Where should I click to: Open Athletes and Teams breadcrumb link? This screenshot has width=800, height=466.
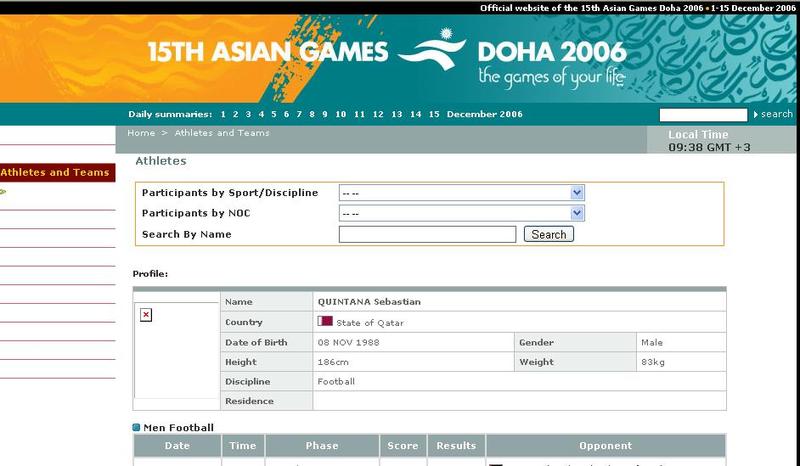pos(222,133)
